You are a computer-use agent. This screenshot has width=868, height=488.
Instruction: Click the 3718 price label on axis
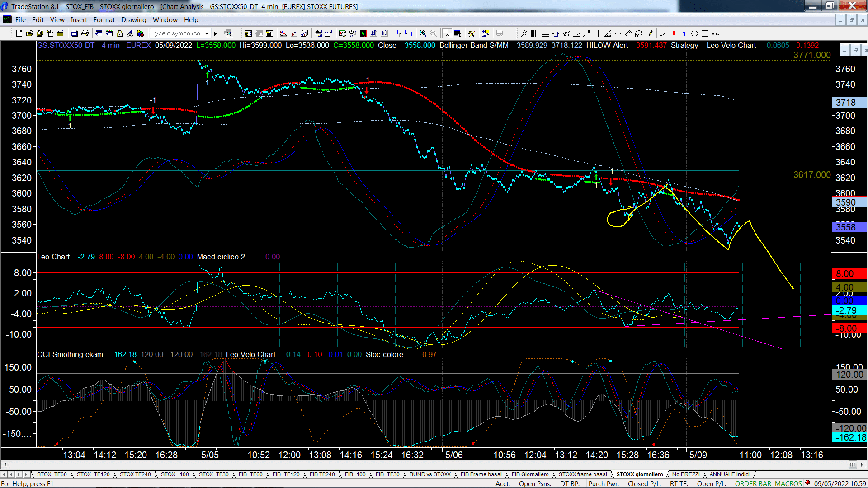[x=849, y=102]
